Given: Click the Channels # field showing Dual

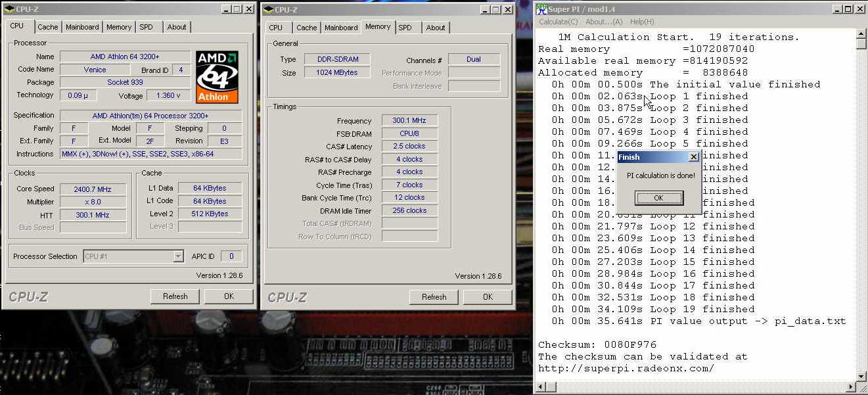Looking at the screenshot, I should point(474,59).
